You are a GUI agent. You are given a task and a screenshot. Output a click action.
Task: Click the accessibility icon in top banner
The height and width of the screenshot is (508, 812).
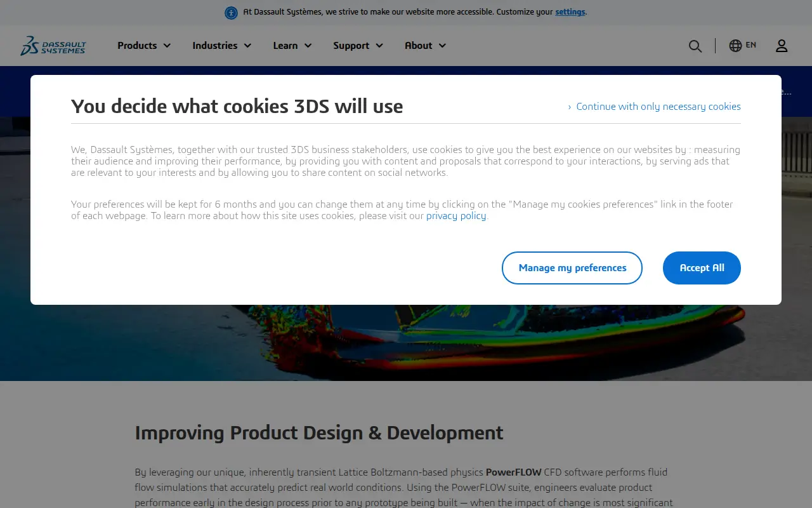click(232, 12)
